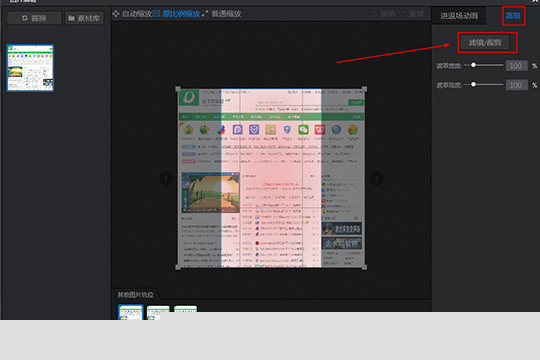This screenshot has height=360, width=540.
Task: Go to next image with right arrow
Action: point(376,178)
